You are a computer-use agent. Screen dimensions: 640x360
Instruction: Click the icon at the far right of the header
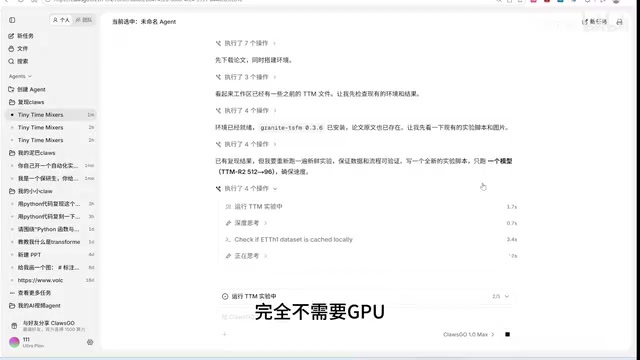tap(619, 22)
